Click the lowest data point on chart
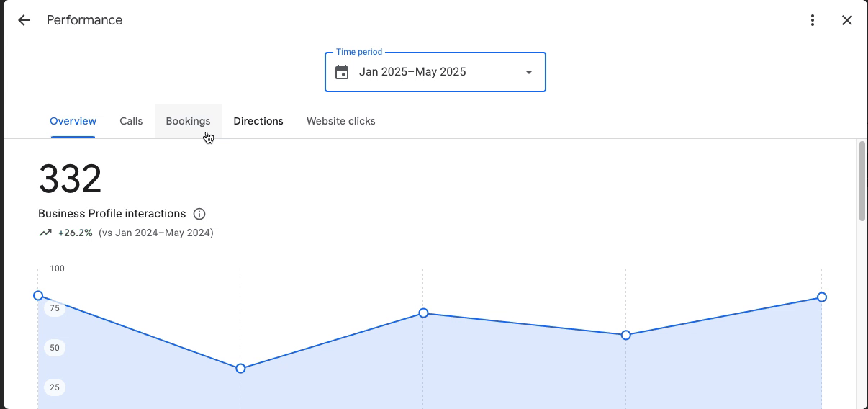The image size is (868, 409). pos(240,368)
